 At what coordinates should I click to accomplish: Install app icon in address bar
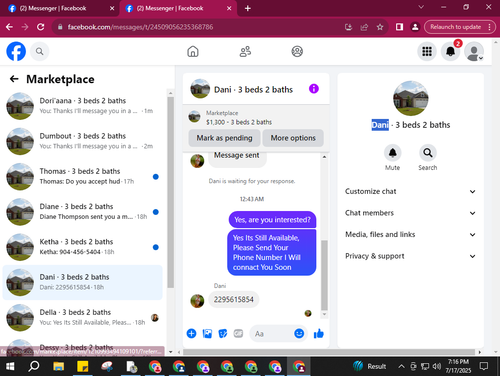pyautogui.click(x=348, y=27)
